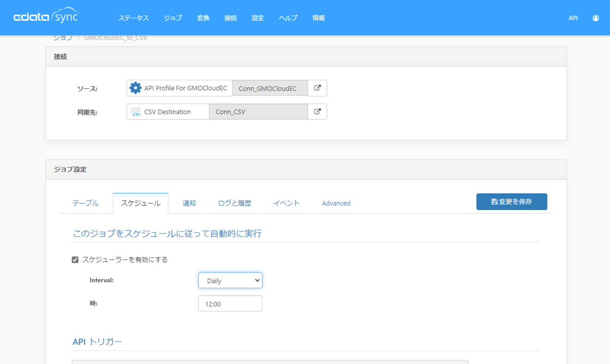Switch to the ログと履歴 tab
The image size is (610, 364).
tap(234, 203)
